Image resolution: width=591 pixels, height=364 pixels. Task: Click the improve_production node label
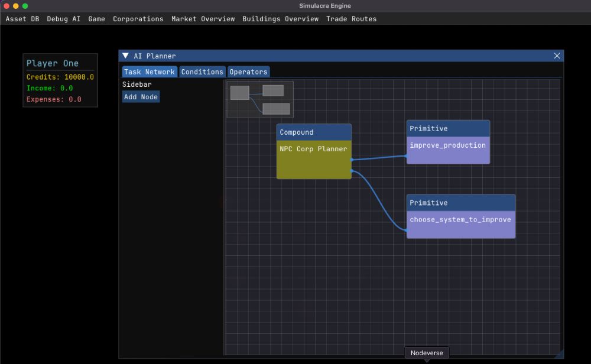447,145
